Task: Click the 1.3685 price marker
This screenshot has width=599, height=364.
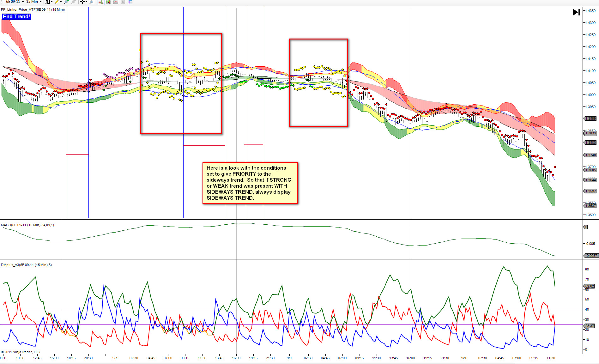Action: [x=590, y=170]
